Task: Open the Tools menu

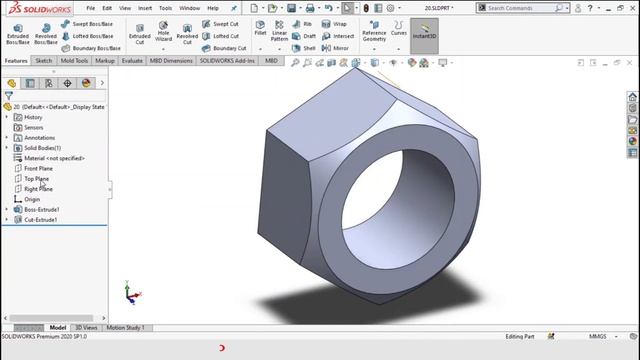Action: coord(165,8)
